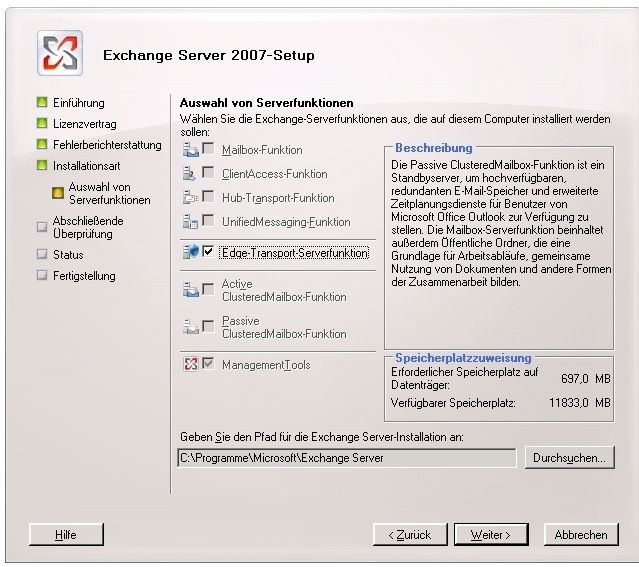Select the Installationsart step label
The height and width of the screenshot is (567, 639).
coord(86,166)
